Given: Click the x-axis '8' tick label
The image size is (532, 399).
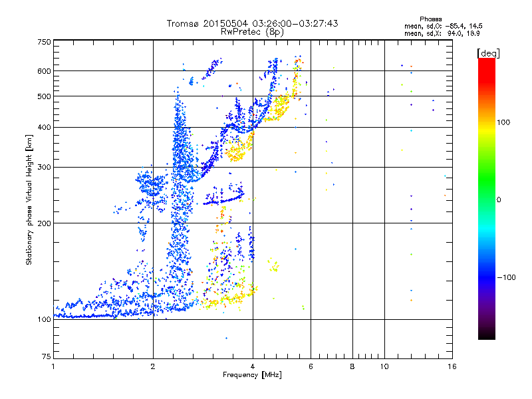Looking at the screenshot, I should [352, 366].
